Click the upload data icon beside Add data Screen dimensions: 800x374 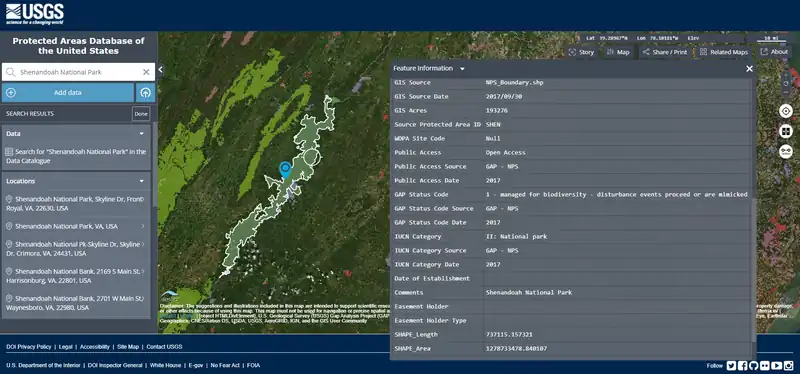pyautogui.click(x=145, y=93)
